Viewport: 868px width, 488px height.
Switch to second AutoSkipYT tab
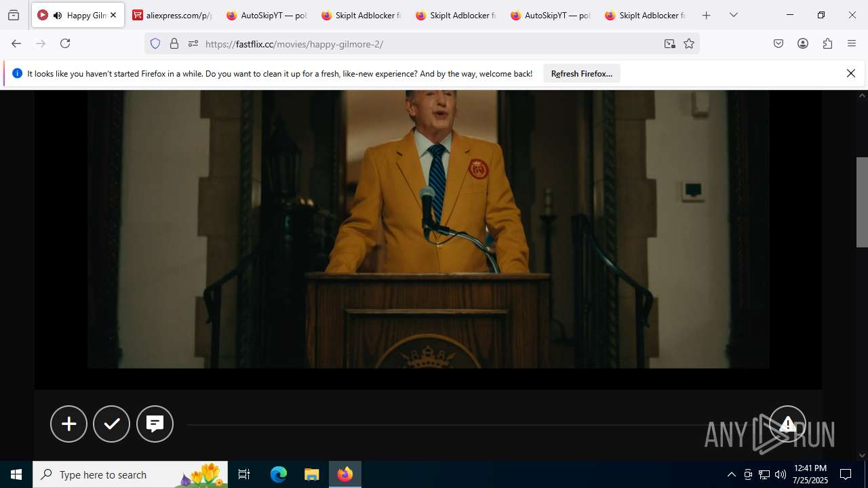[x=551, y=15]
